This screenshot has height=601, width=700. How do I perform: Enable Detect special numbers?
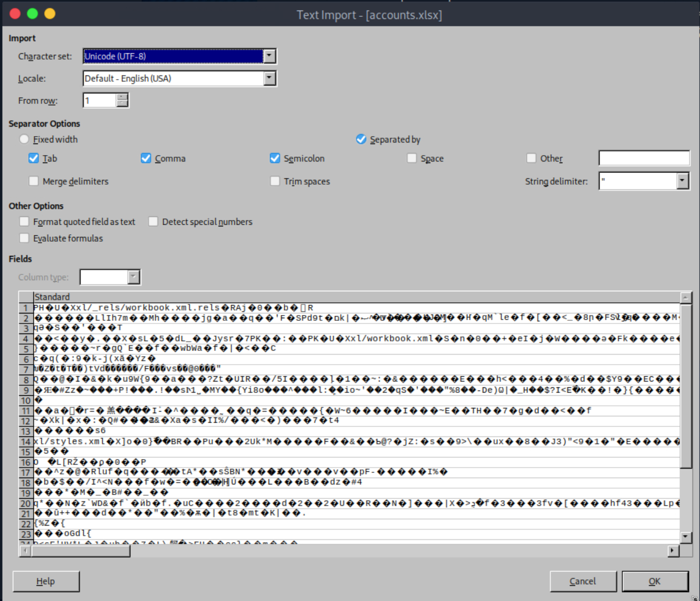coord(153,221)
